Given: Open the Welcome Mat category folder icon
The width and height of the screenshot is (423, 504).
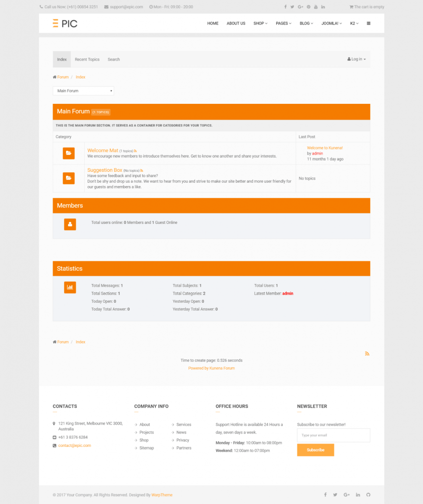Looking at the screenshot, I should pyautogui.click(x=69, y=153).
